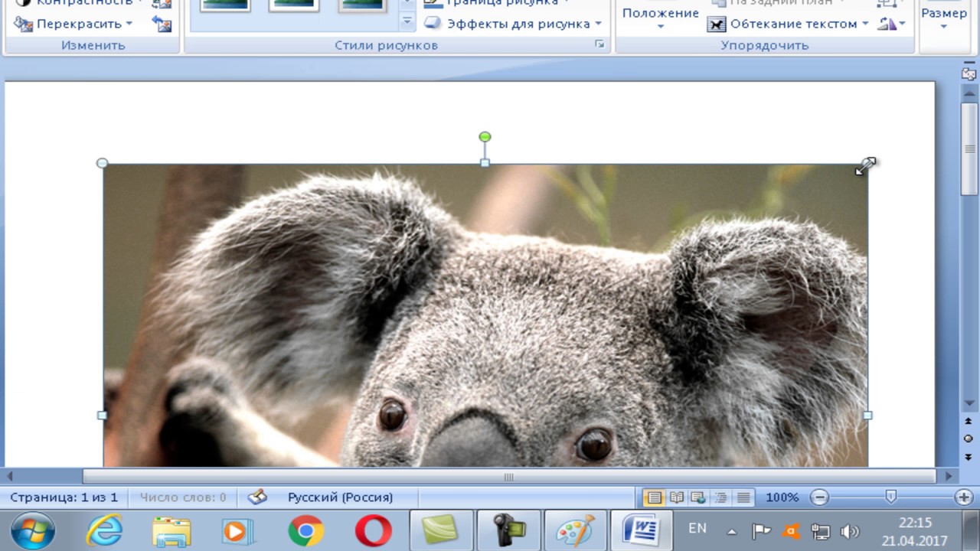
Task: Open Windows Explorer folder icon in the taskbar
Action: point(171,530)
